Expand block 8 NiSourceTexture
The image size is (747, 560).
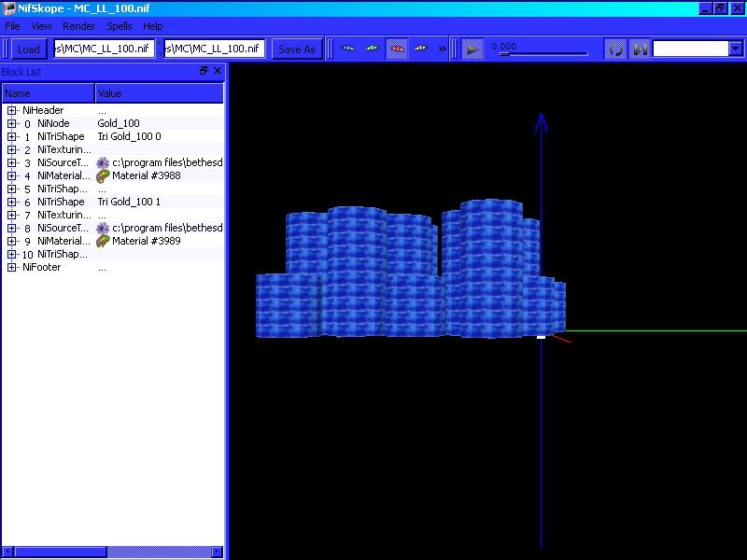[x=11, y=229]
